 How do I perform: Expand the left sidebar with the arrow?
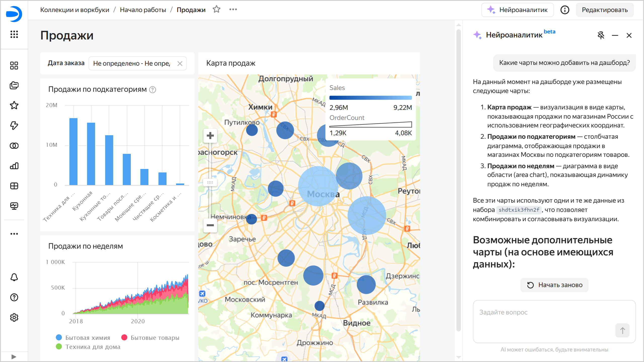[14, 356]
